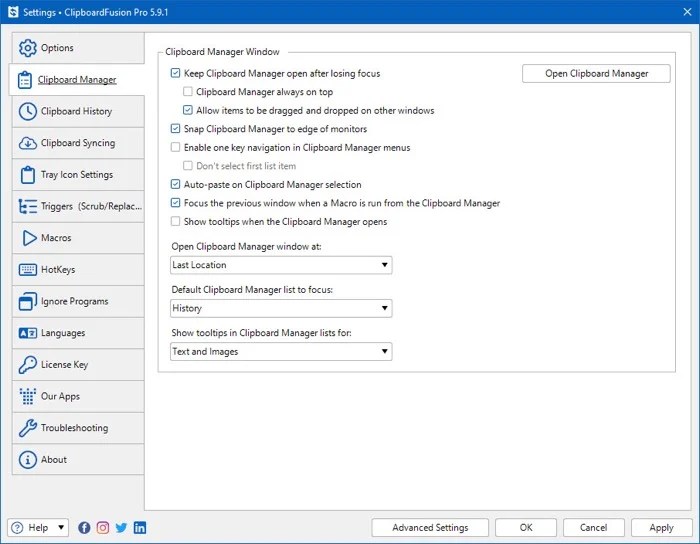The height and width of the screenshot is (544, 700).
Task: Go to the Our Apps tab
Action: tap(78, 396)
